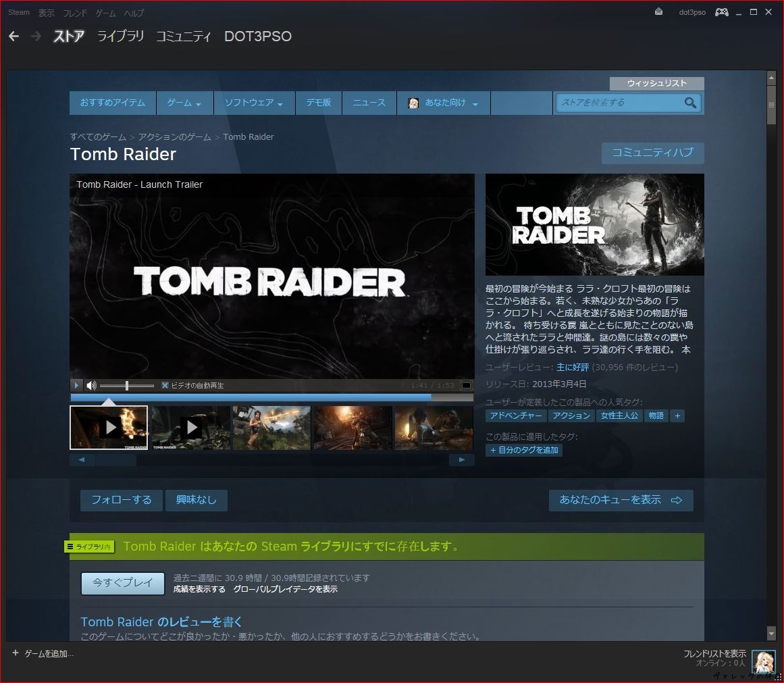Click the 興味なし button

click(x=197, y=500)
